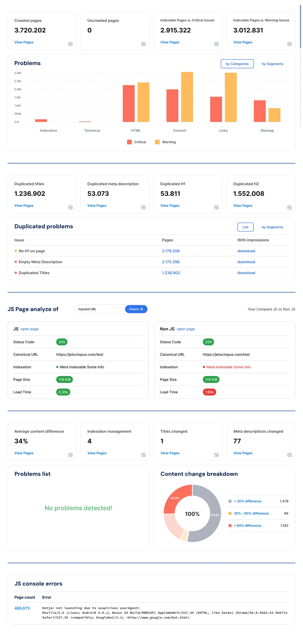Viewport: 303px width, 644px height.
Task: Open chart icon on Indexable Pages Critical Issues card
Action: coord(216,44)
